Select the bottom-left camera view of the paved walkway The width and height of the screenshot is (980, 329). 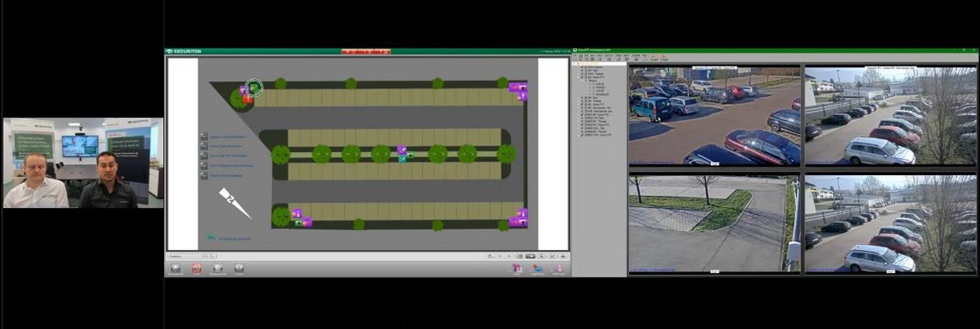tap(714, 223)
